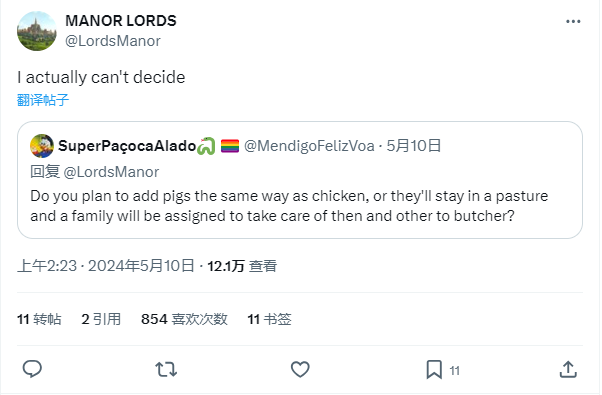The width and height of the screenshot is (602, 395).
Task: Click the SuperPaçocaAlado avatar in quoted post
Action: click(42, 146)
